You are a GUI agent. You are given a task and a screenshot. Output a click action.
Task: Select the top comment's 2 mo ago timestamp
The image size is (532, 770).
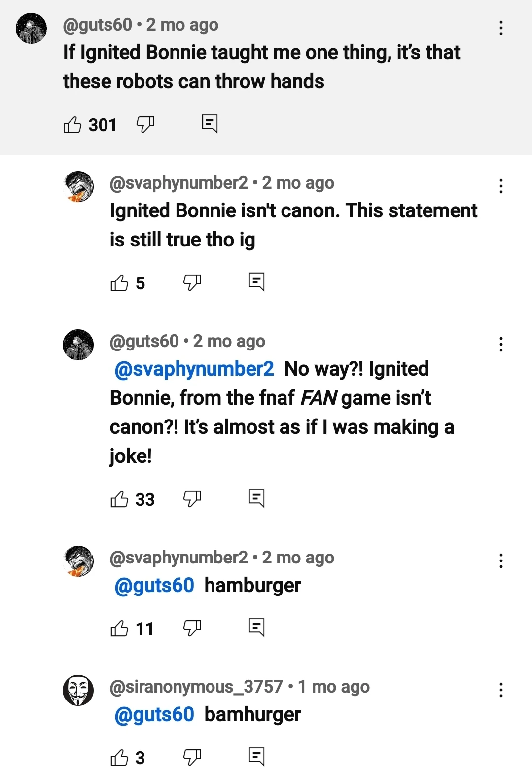(182, 24)
